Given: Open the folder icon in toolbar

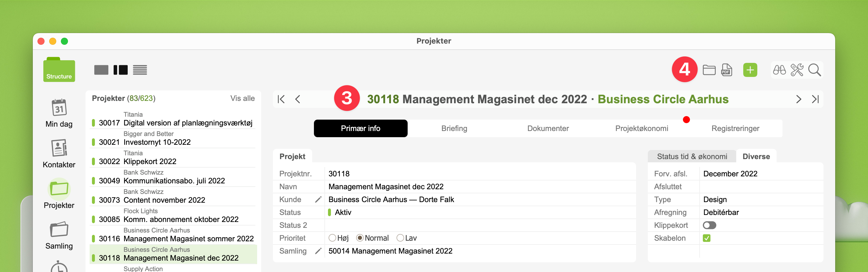Looking at the screenshot, I should coord(709,70).
